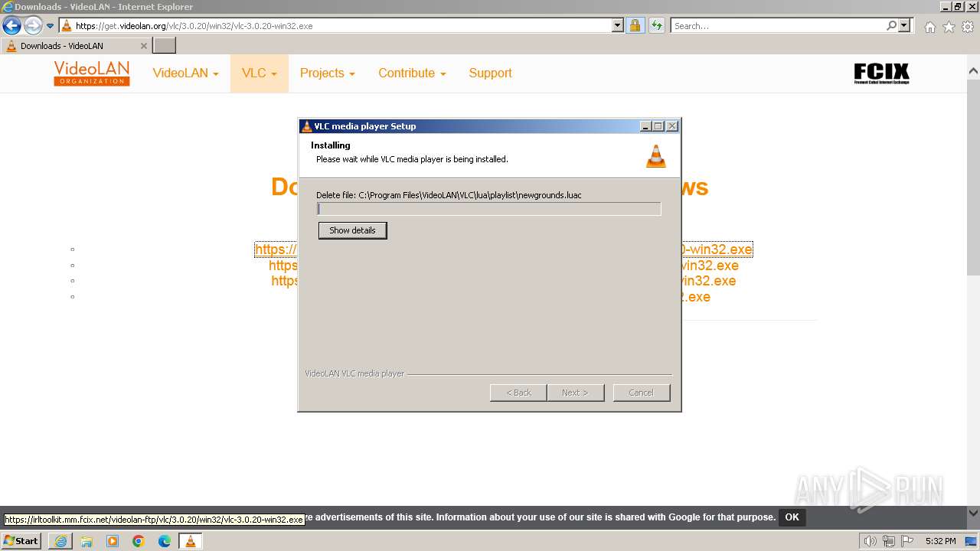Restore down the Internet Explorer window
This screenshot has height=551, width=980.
958,6
